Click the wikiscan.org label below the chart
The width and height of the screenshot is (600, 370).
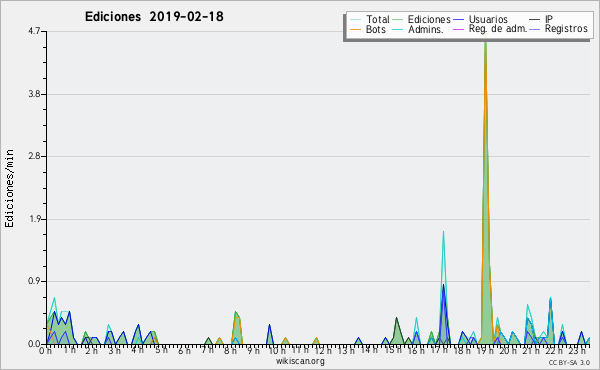coord(300,361)
